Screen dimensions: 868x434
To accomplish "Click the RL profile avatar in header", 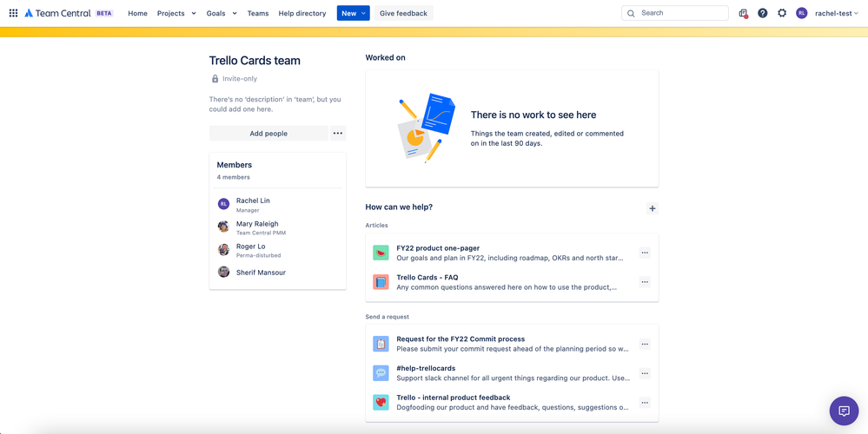I will coord(802,13).
